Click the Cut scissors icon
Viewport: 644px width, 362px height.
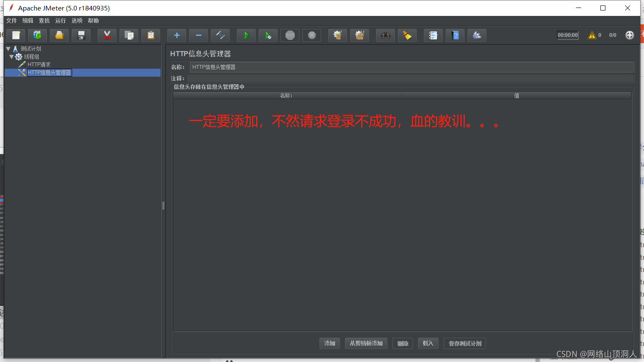107,35
